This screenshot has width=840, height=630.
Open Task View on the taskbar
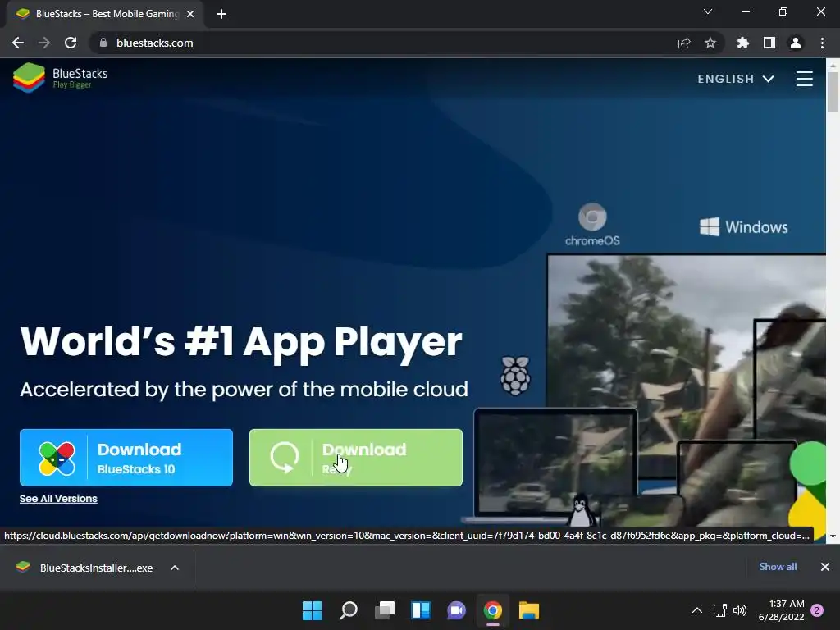pyautogui.click(x=385, y=610)
